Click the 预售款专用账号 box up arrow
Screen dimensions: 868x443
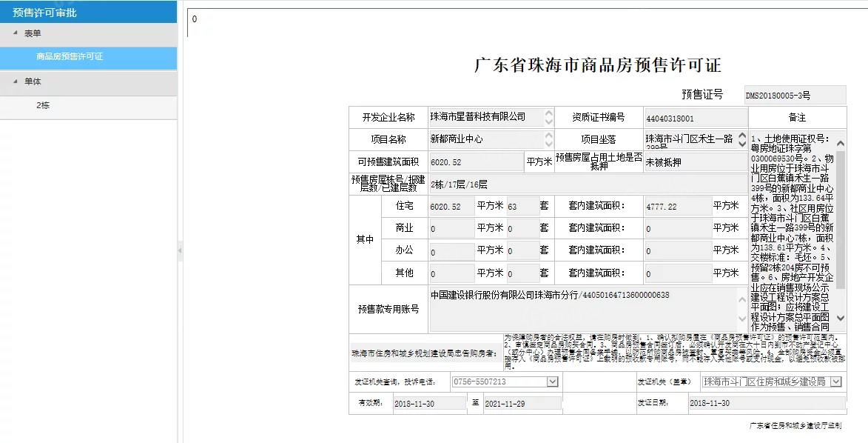click(742, 300)
